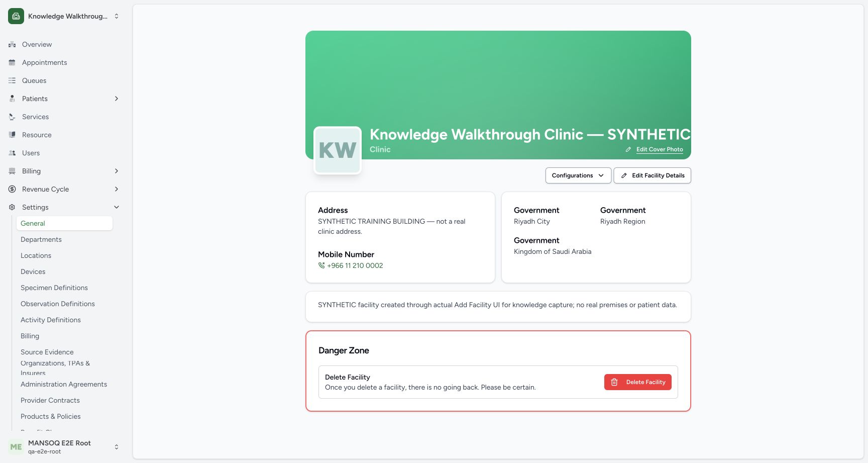Viewport: 868px width, 463px height.
Task: Expand the Revenue Cycle chevron
Action: pos(117,189)
